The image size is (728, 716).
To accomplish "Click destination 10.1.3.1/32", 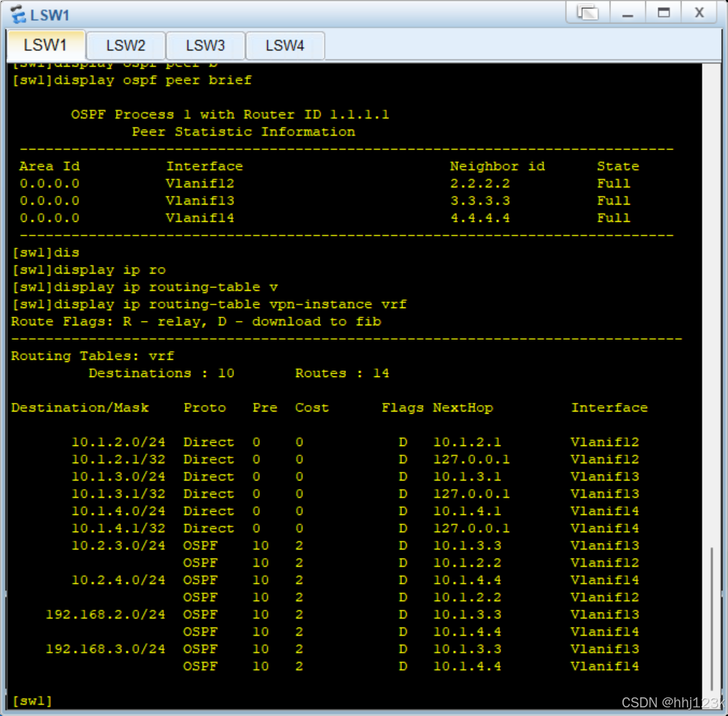I will point(118,493).
